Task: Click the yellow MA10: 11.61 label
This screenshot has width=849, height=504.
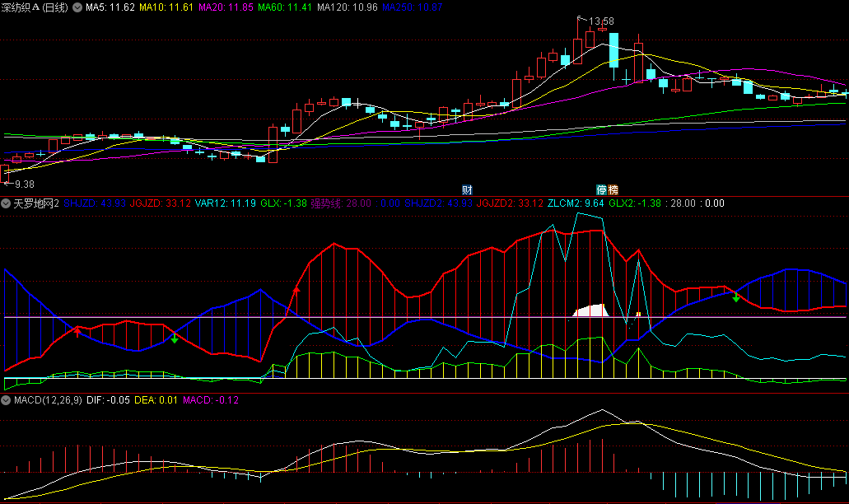Action: [166, 7]
